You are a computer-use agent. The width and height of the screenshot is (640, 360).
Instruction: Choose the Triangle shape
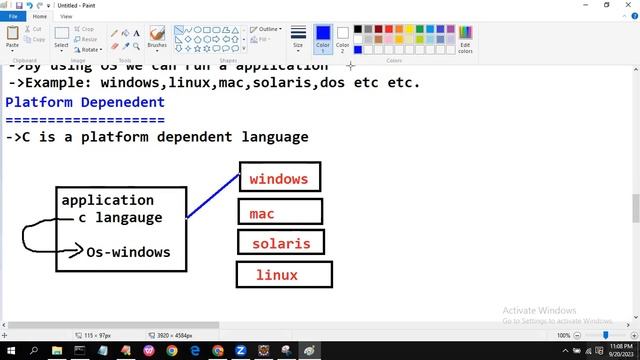pos(236,30)
